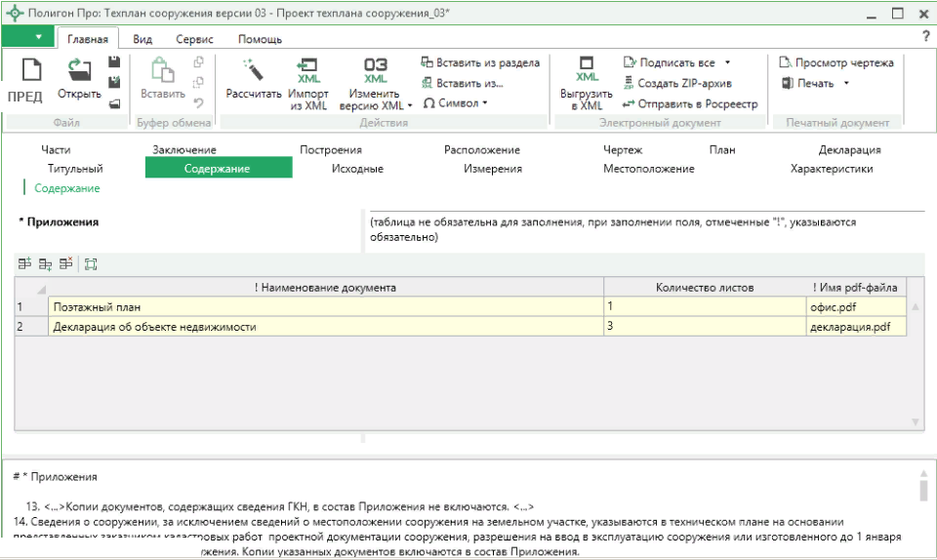
Task: Delete table row using red-cross row icon
Action: pos(65,264)
